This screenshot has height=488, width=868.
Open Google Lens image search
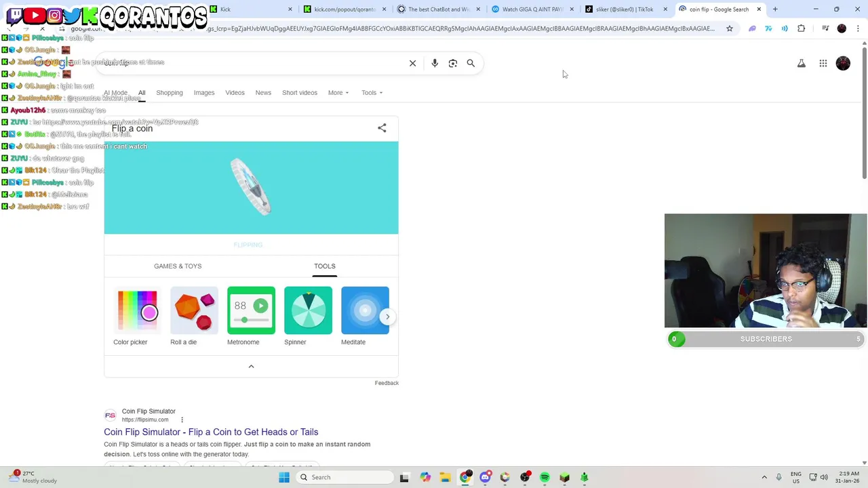coord(453,63)
